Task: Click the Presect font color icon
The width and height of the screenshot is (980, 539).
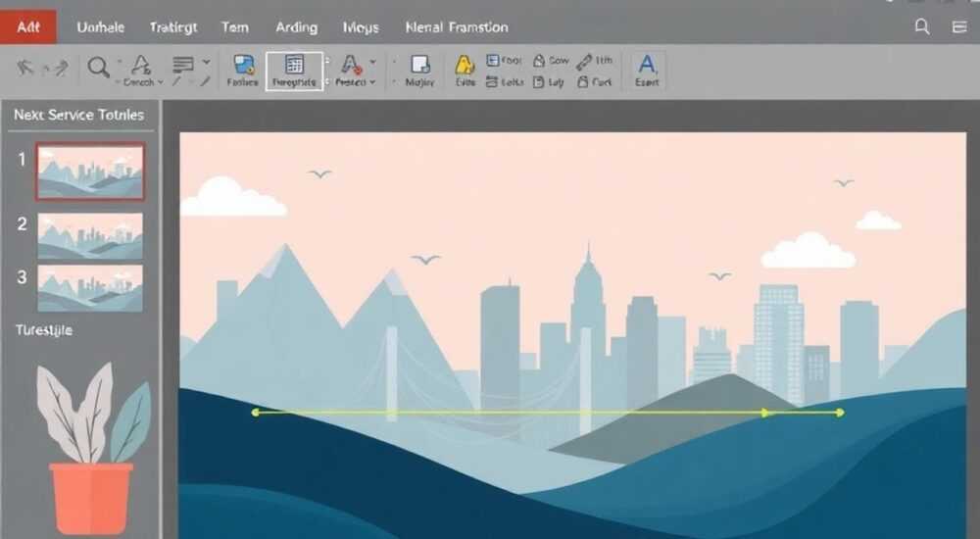Action: [351, 65]
